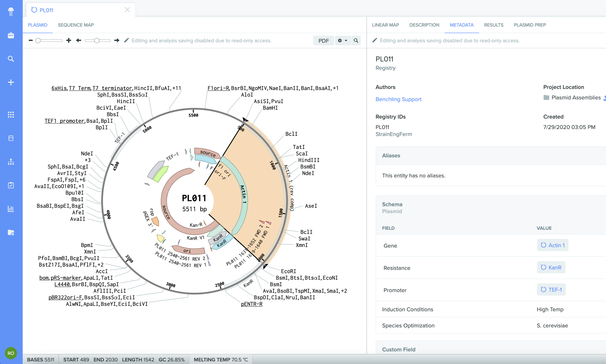The height and width of the screenshot is (364, 606).
Task: Rotate plasmid map with left arrow
Action: click(x=79, y=40)
